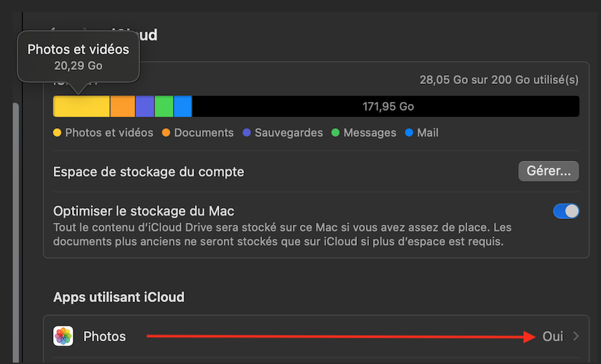The image size is (601, 364).
Task: Click the 28,05 Go sur 200 Go usage text
Action: (499, 80)
